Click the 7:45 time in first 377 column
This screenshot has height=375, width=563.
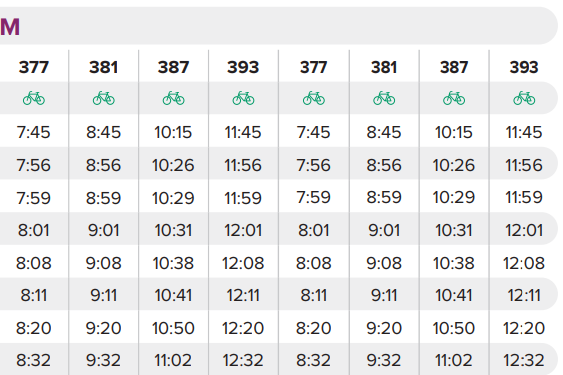(x=34, y=132)
